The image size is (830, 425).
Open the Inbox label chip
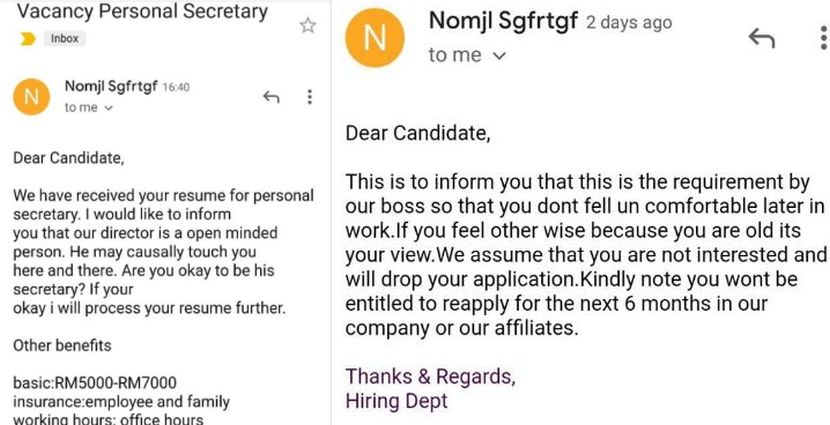click(66, 39)
